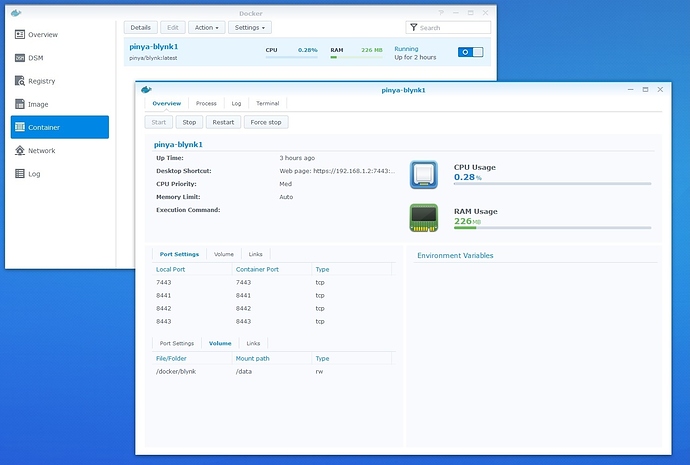Open the Settings dropdown menu

point(250,27)
